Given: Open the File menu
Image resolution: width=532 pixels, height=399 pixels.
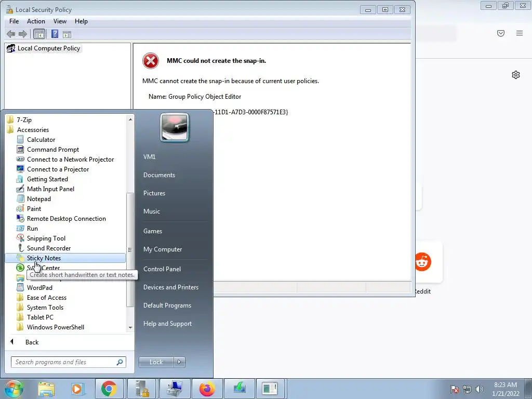Looking at the screenshot, I should coord(14,21).
